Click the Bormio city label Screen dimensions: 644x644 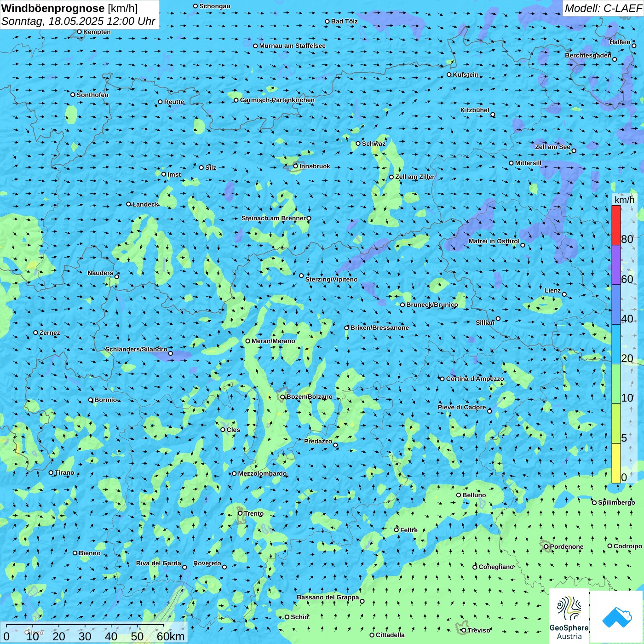106,400
